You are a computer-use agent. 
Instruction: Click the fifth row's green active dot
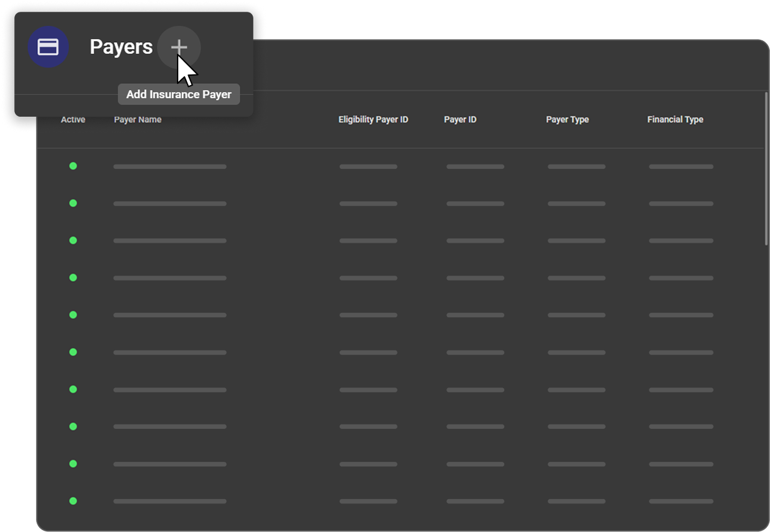(x=73, y=315)
